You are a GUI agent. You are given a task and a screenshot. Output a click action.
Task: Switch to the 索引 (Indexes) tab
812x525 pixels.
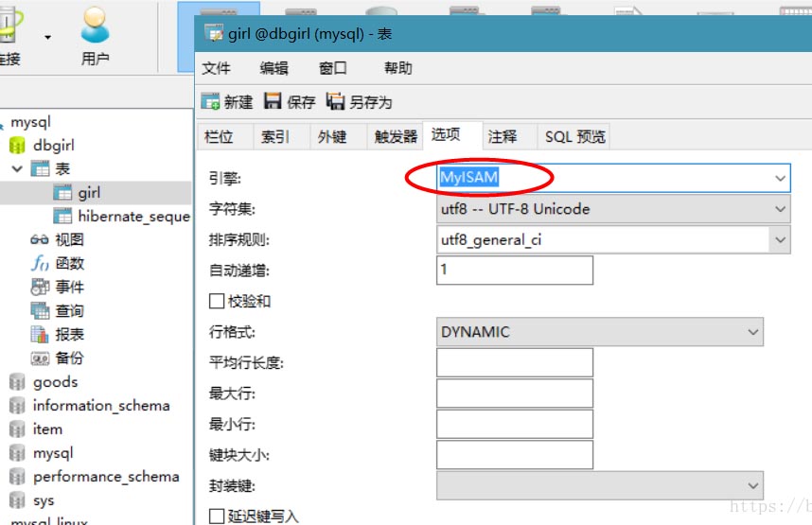pyautogui.click(x=282, y=136)
